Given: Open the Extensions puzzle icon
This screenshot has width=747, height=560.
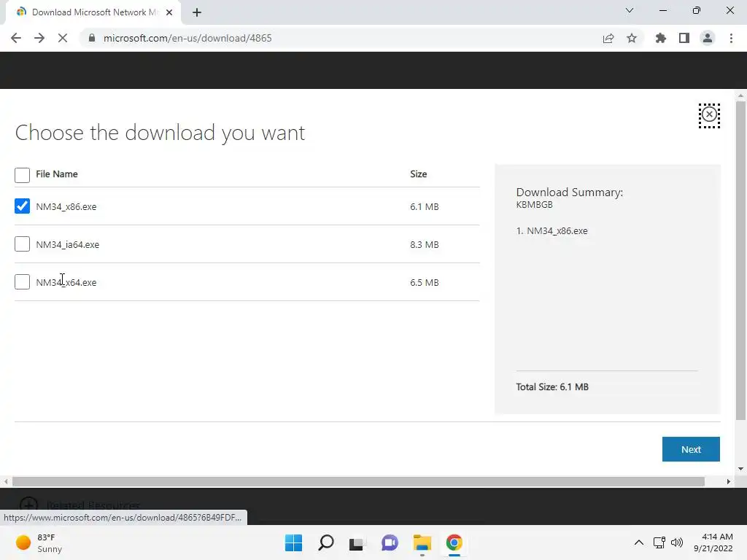Looking at the screenshot, I should [660, 38].
